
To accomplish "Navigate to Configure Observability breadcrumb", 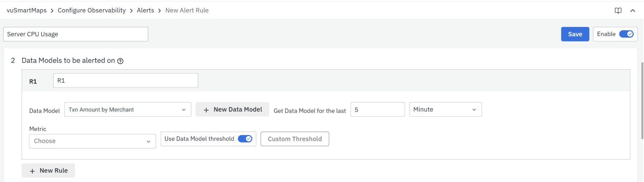I will pyautogui.click(x=91, y=10).
